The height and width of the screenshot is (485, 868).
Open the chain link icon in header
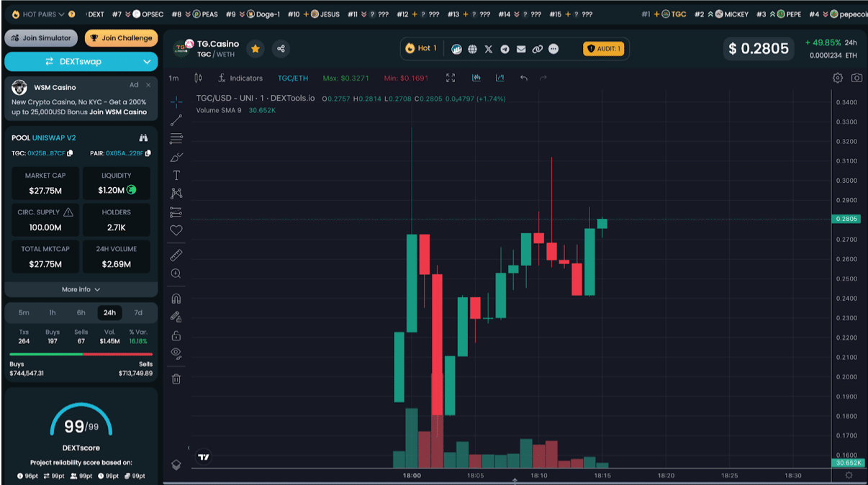[x=537, y=49]
